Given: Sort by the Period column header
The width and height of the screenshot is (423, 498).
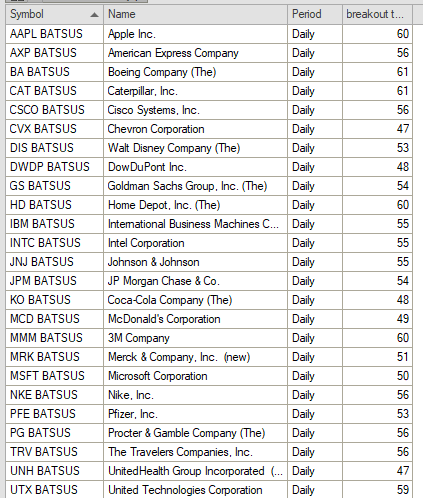Looking at the screenshot, I should click(315, 14).
